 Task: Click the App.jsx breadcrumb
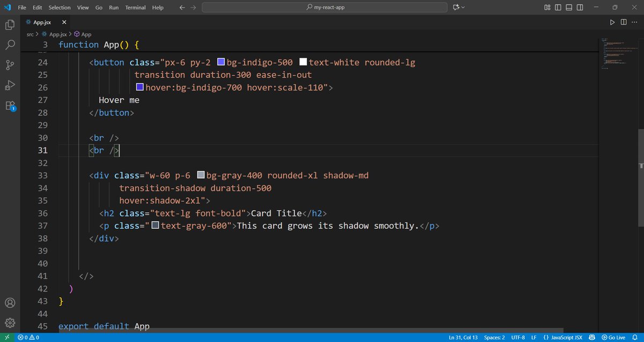(54, 34)
